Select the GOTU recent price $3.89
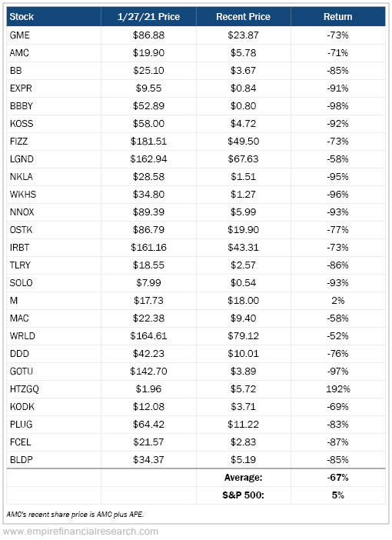392x540 pixels. [243, 372]
